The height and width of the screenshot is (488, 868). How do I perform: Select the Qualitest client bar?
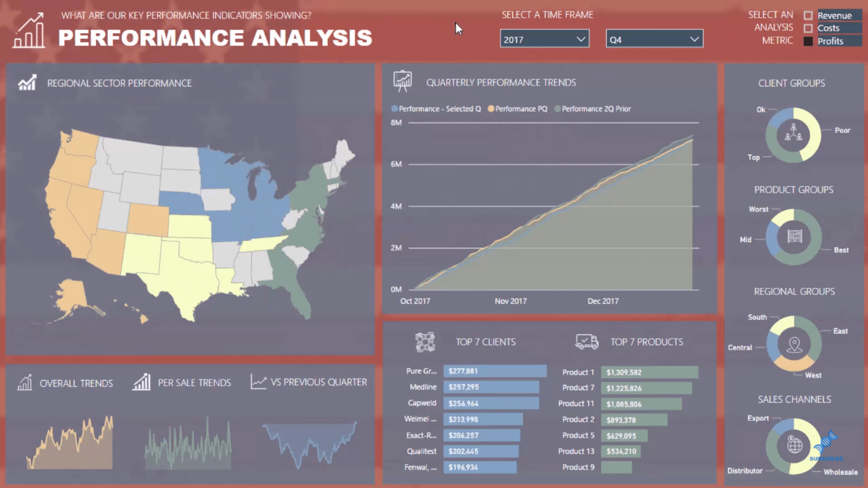click(482, 451)
